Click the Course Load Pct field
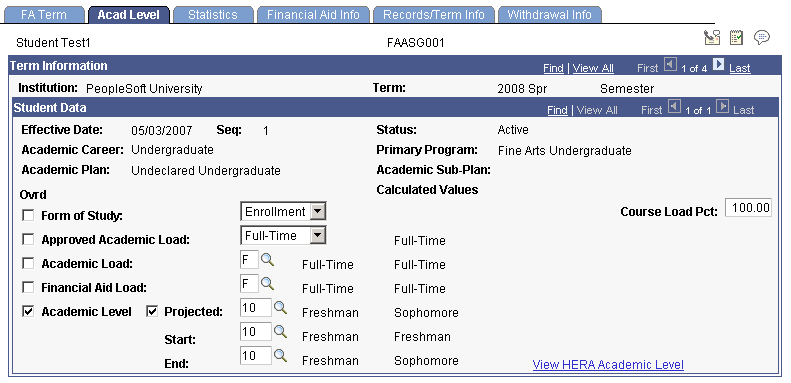Image resolution: width=791 pixels, height=383 pixels. [748, 208]
